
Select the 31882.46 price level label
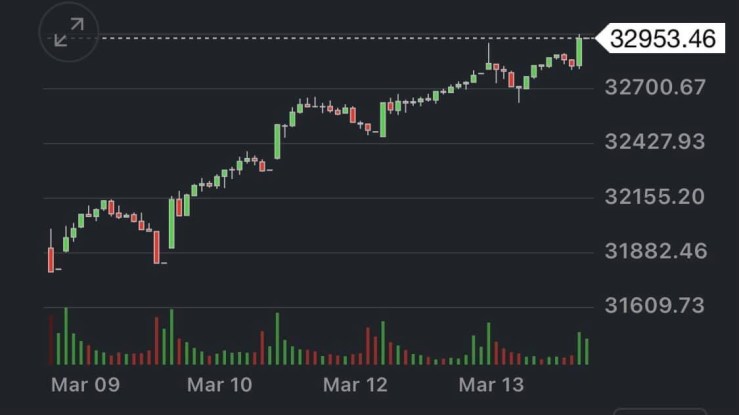tap(656, 250)
